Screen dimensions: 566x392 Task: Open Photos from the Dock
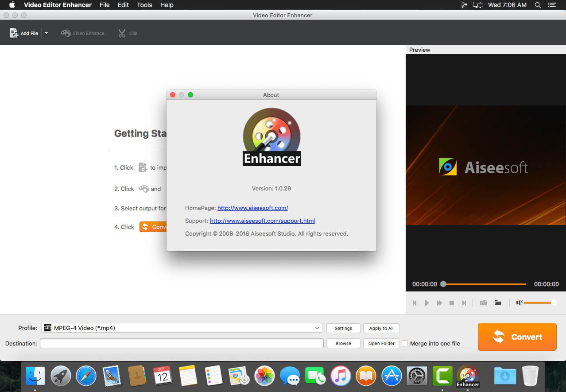click(265, 376)
